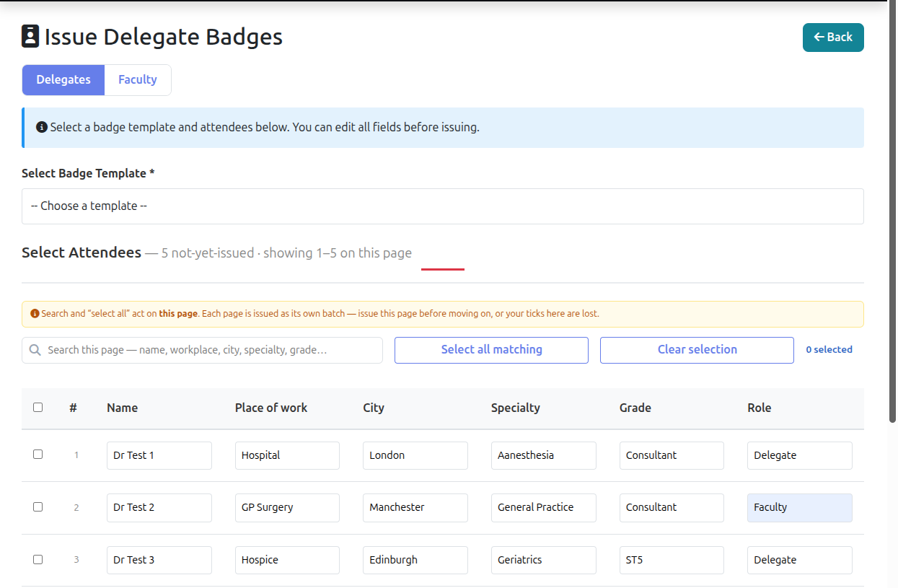
Task: Click Select all matching button
Action: [x=491, y=350]
